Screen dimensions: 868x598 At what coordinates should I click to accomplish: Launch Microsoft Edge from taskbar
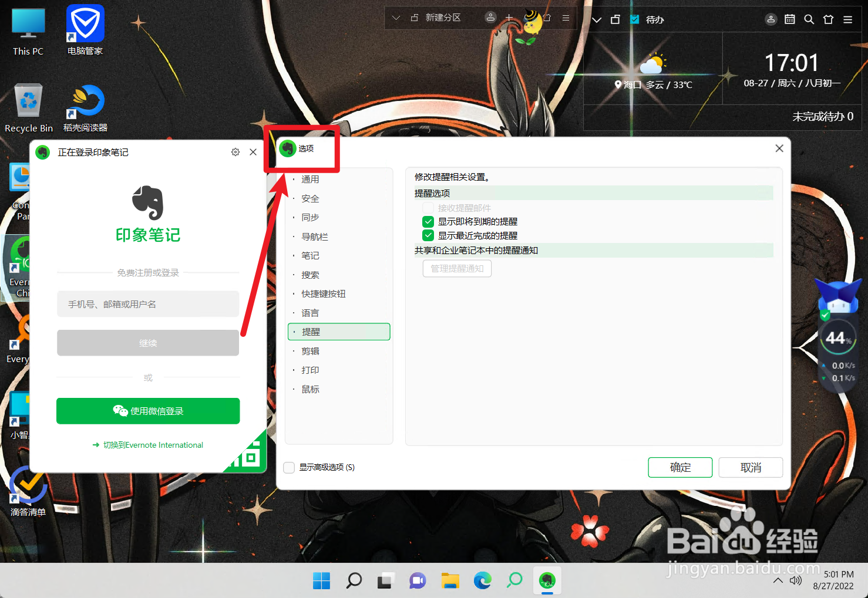(483, 580)
